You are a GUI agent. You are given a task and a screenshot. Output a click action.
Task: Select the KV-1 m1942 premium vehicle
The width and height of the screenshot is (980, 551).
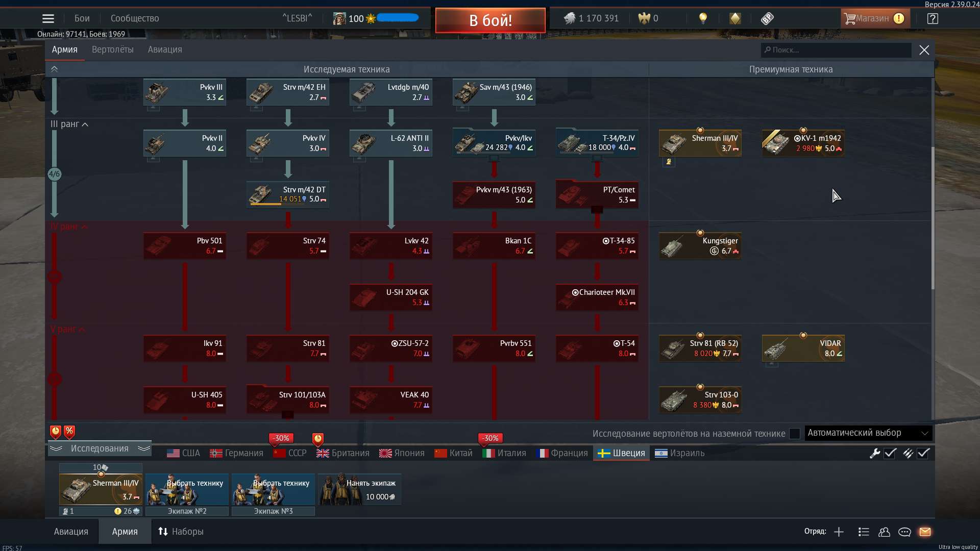click(x=803, y=143)
